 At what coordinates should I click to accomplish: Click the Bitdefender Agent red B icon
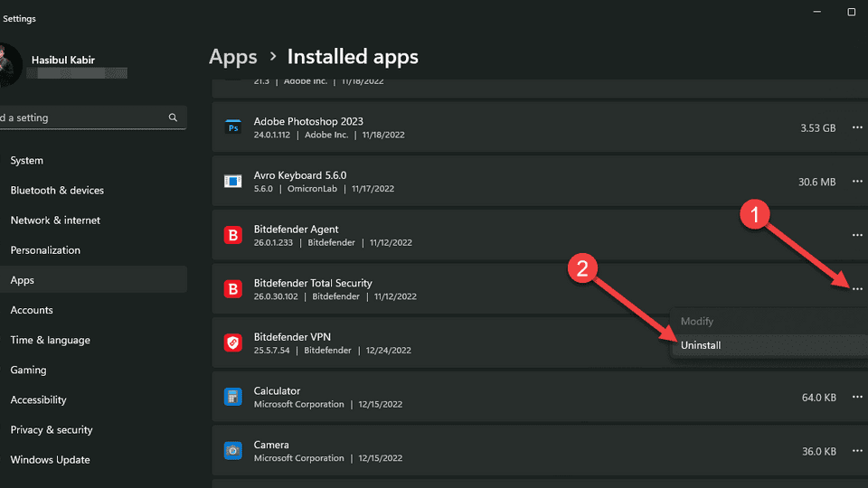tap(233, 235)
